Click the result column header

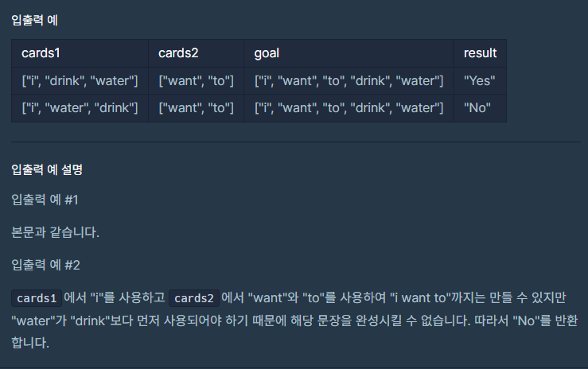pos(480,53)
